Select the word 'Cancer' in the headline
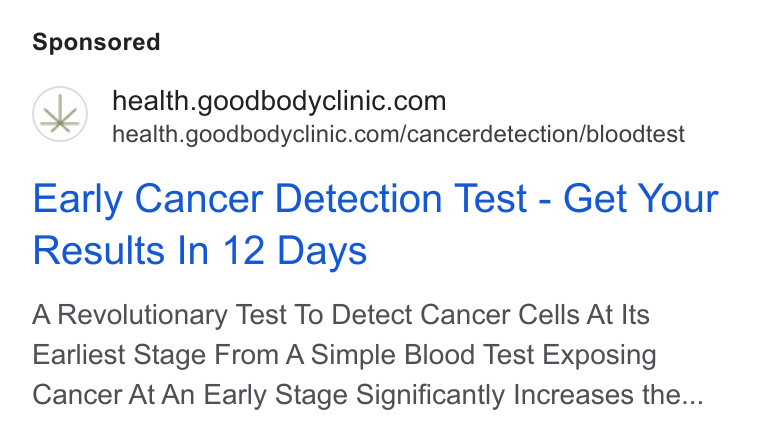 [x=199, y=198]
